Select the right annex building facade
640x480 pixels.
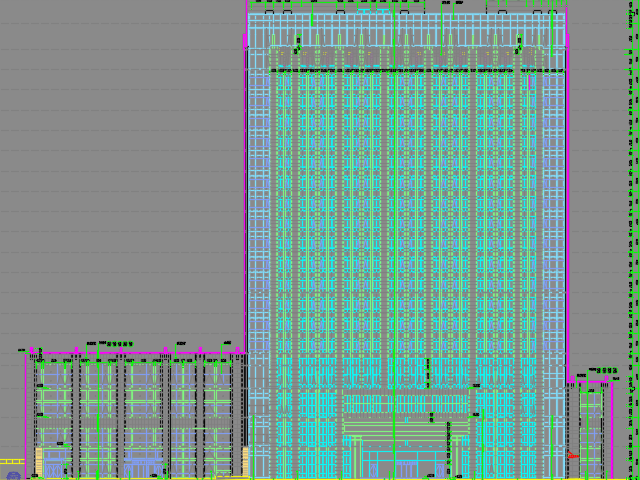coord(590,430)
